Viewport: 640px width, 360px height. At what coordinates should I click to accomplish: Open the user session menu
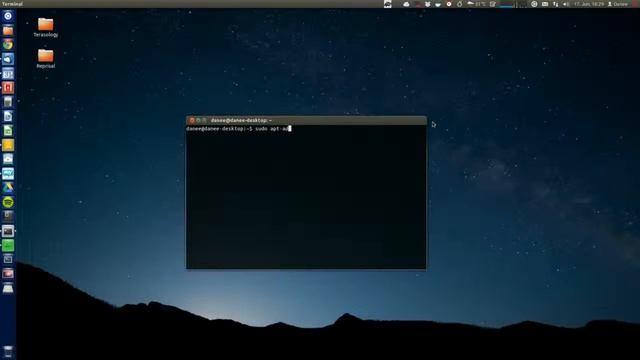coord(618,4)
